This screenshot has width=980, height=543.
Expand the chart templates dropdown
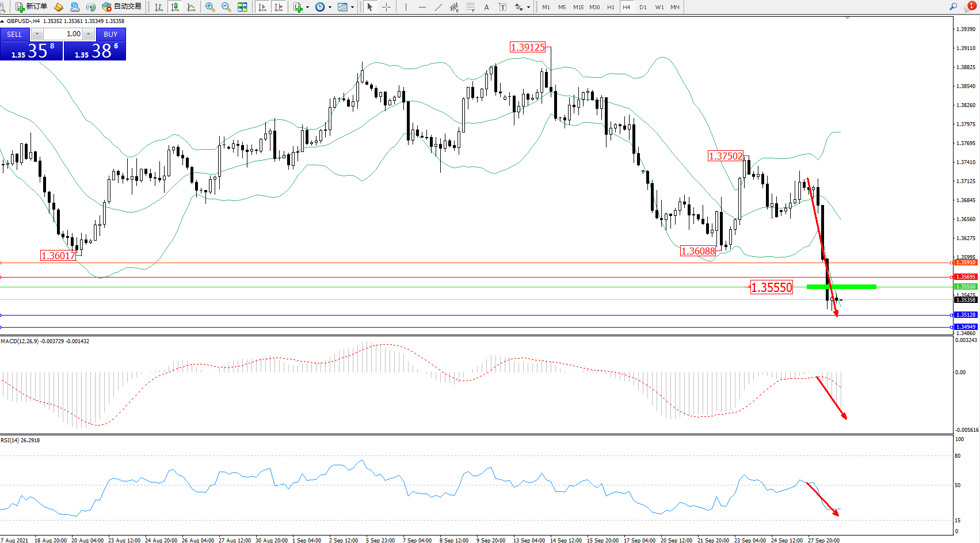(x=352, y=7)
